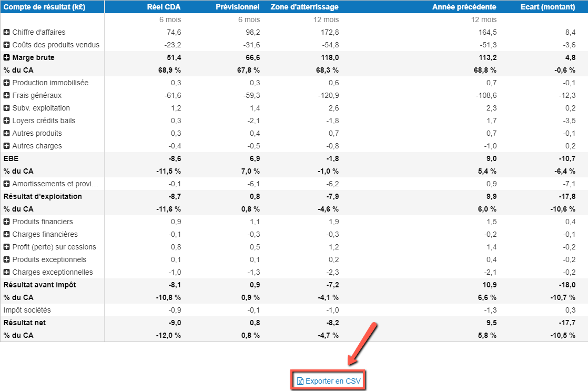Image resolution: width=588 pixels, height=391 pixels.
Task: Click Résultat net percentage -12,0 %
Action: click(x=168, y=335)
